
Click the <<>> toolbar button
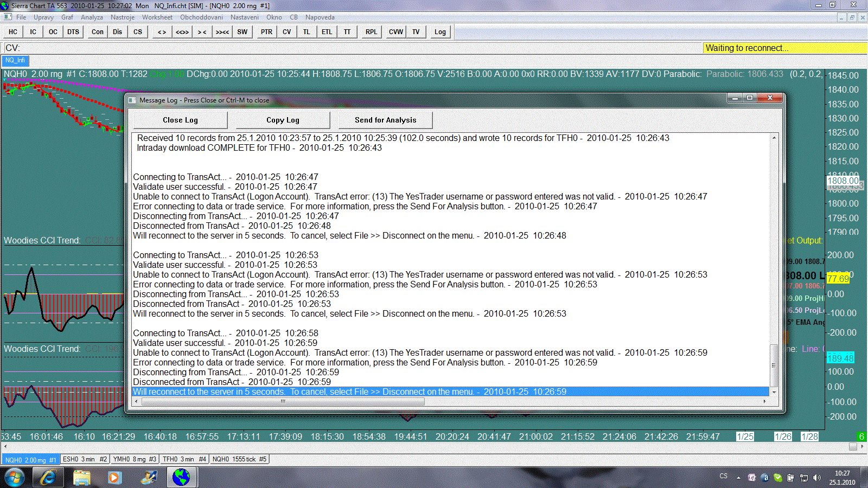182,32
